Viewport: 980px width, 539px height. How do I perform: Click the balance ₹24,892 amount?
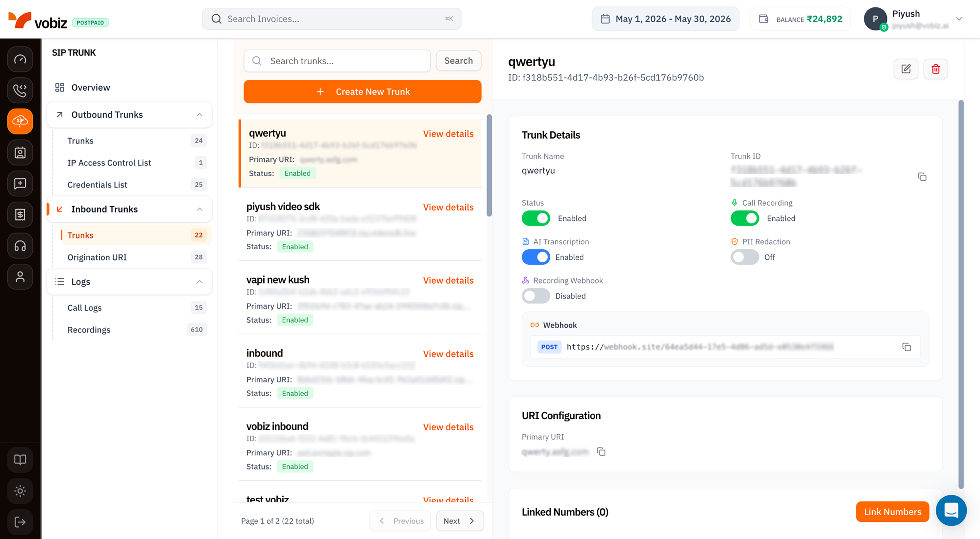tap(824, 19)
